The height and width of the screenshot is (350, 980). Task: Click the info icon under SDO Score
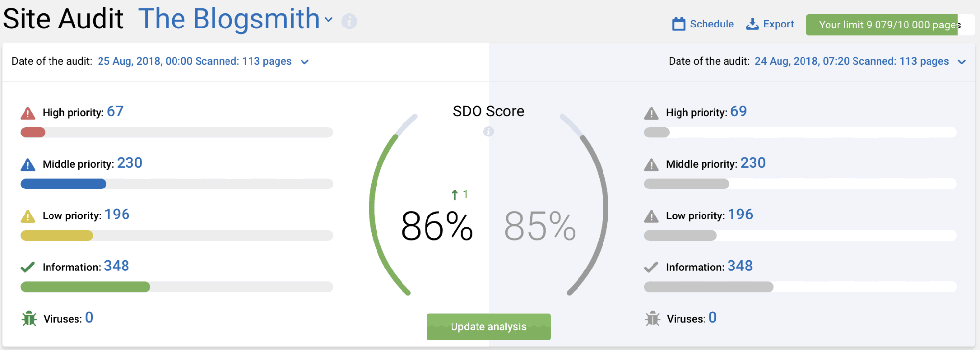point(488,131)
